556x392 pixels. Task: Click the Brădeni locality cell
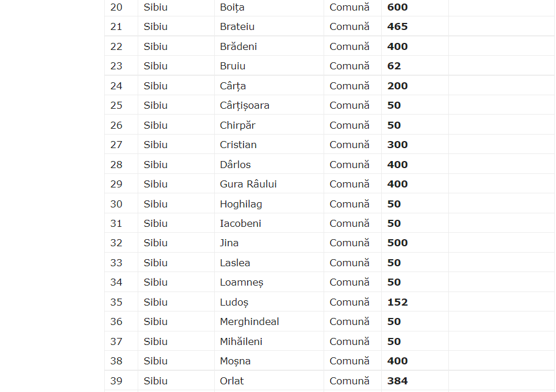click(238, 46)
